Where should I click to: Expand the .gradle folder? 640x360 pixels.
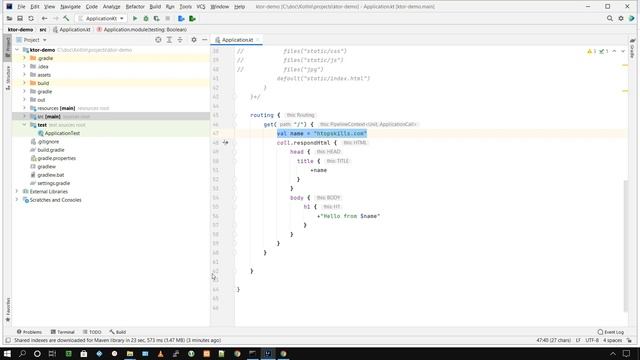[x=24, y=58]
